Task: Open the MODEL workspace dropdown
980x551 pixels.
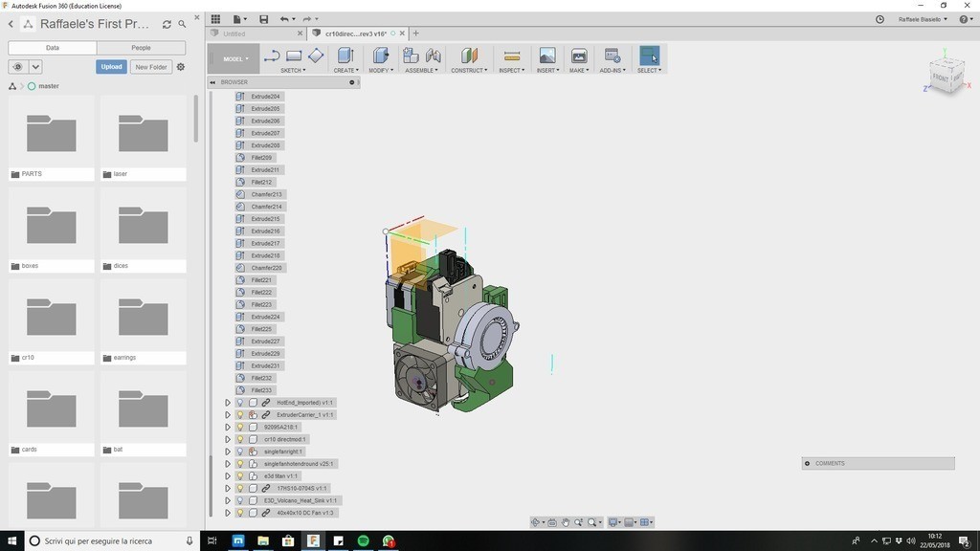Action: coord(235,58)
